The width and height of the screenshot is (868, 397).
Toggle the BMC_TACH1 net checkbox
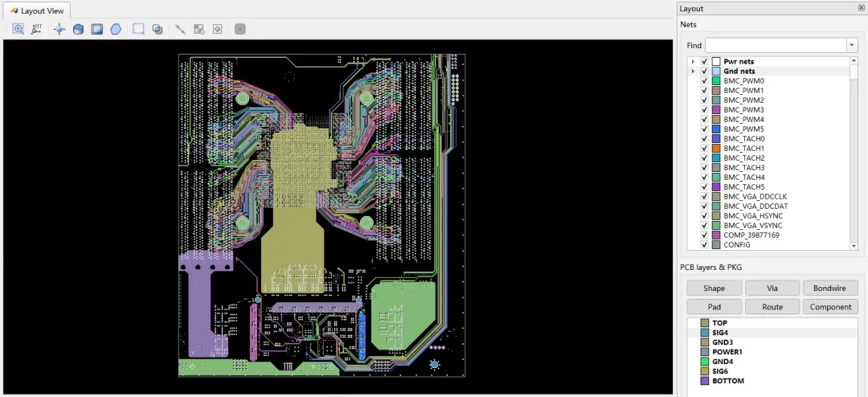click(704, 149)
